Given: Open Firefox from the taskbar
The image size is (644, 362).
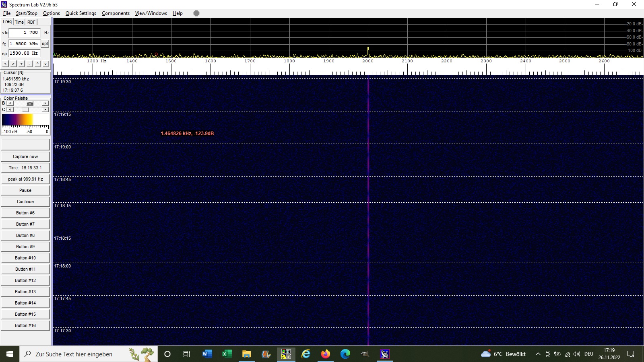Looking at the screenshot, I should (x=325, y=354).
